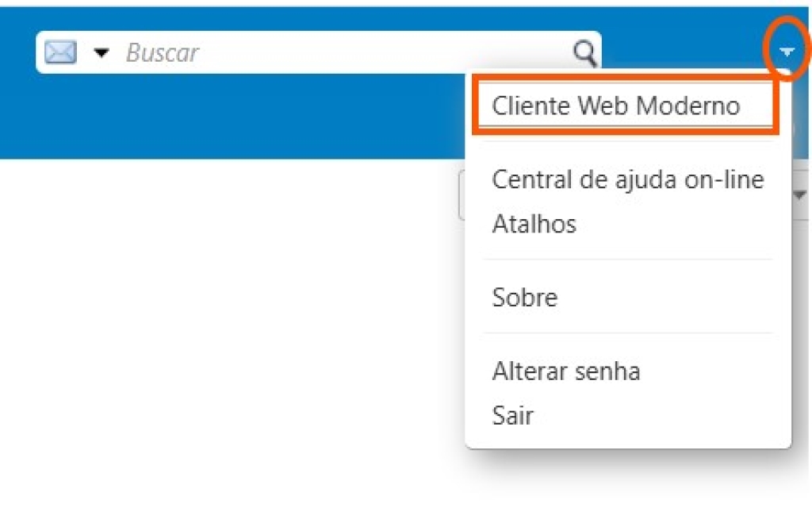Open the Sobre menu entry
Image resolution: width=812 pixels, height=523 pixels.
(524, 298)
